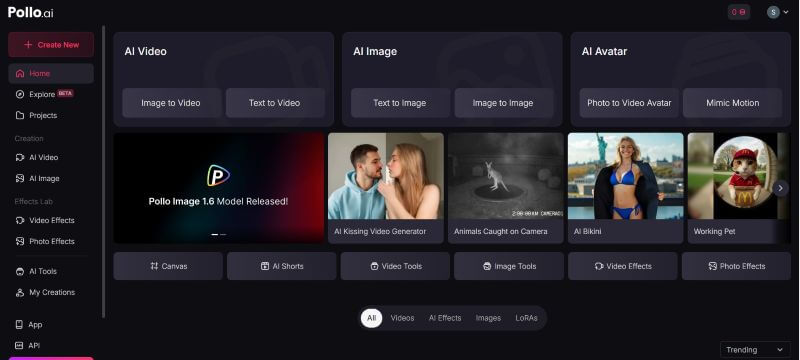The image size is (800, 360).
Task: Click the sidebar vertical scrollbar
Action: point(104,172)
